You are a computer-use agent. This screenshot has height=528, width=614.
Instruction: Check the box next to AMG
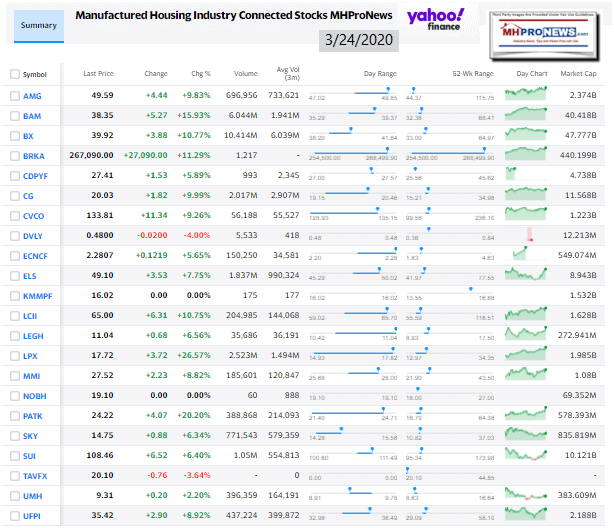coord(14,94)
